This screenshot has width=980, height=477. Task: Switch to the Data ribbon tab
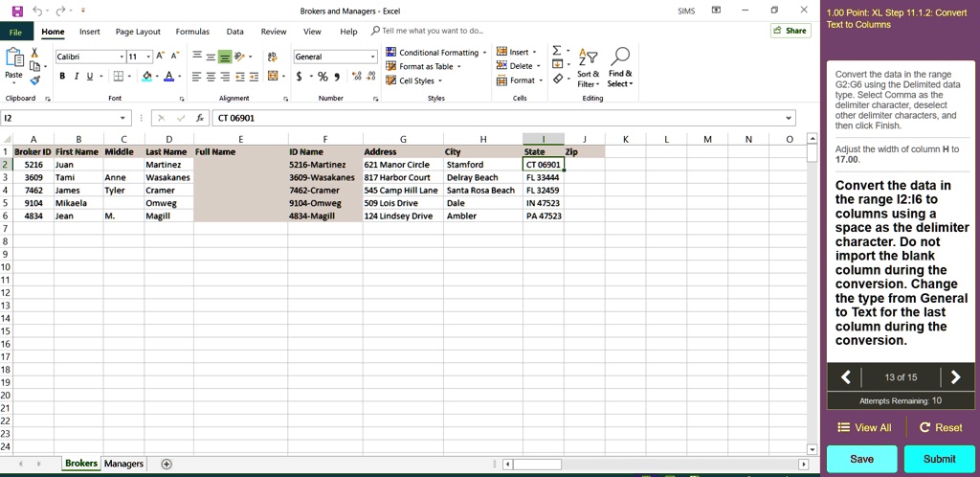(x=235, y=32)
